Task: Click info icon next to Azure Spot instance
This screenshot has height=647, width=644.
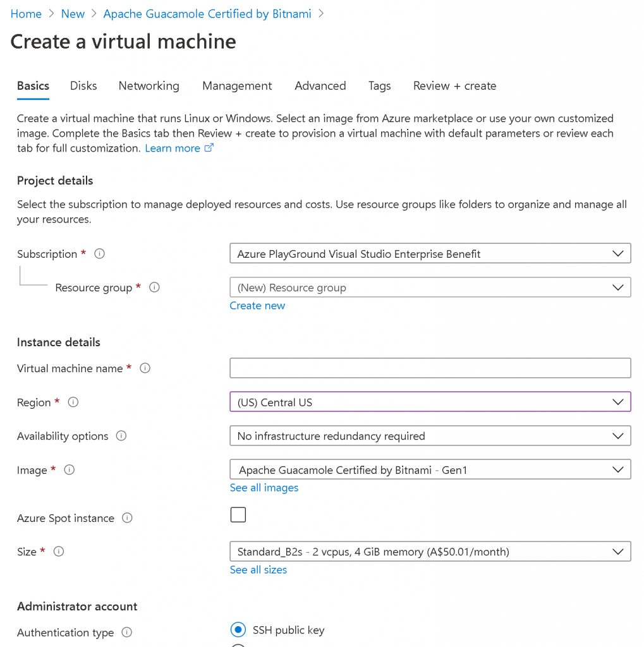Action: pyautogui.click(x=127, y=518)
